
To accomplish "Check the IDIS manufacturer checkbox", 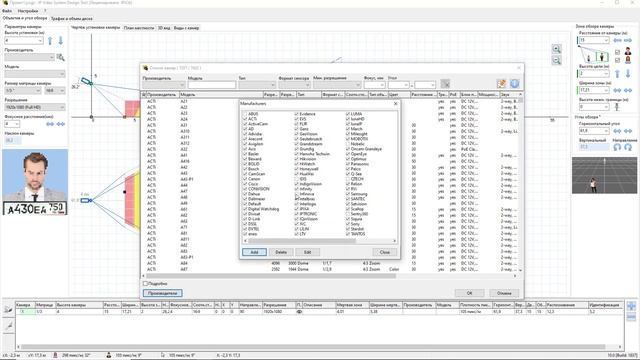I will (296, 179).
